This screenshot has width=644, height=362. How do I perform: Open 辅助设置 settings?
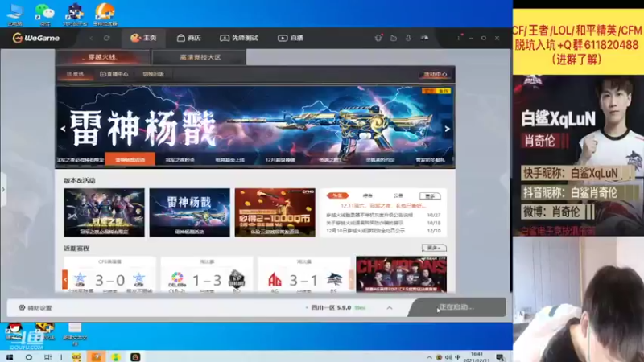tap(35, 308)
